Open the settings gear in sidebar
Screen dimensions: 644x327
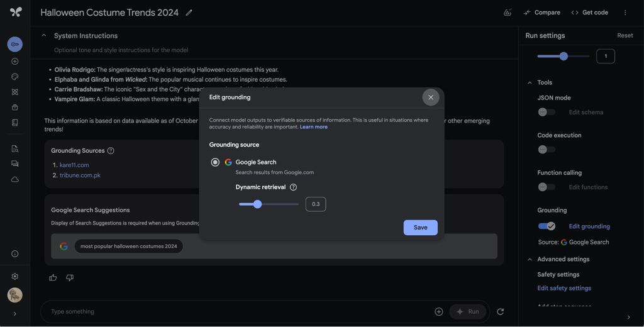pyautogui.click(x=15, y=276)
